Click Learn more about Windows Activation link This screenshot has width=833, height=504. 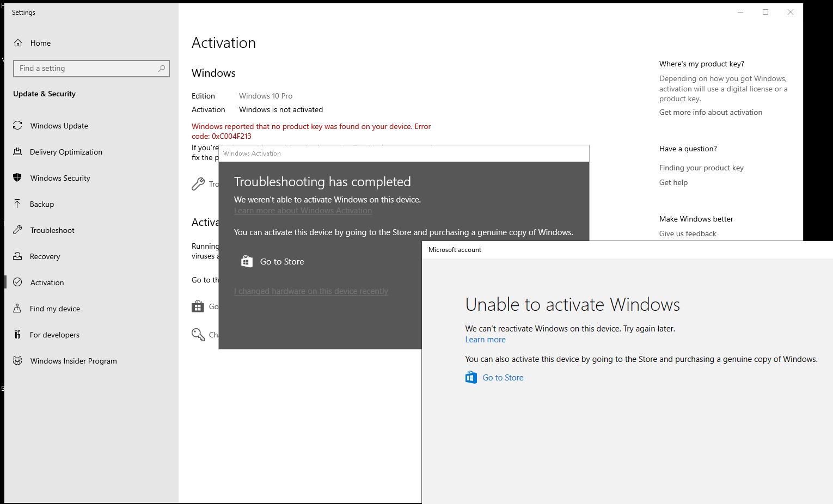[303, 211]
